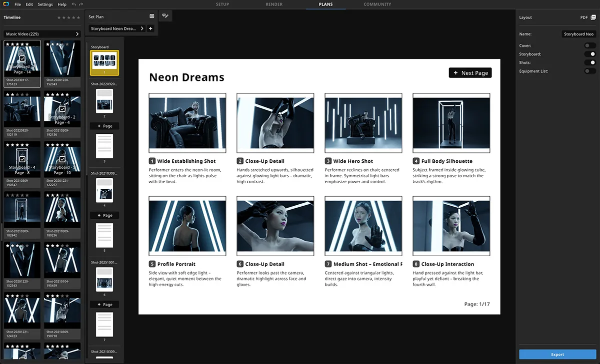Click the Next Page button
The width and height of the screenshot is (600, 364).
(x=470, y=73)
